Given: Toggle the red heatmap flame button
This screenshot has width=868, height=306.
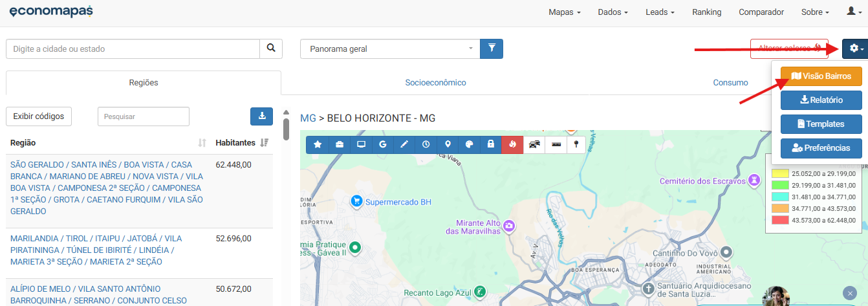Looking at the screenshot, I should click(x=512, y=144).
